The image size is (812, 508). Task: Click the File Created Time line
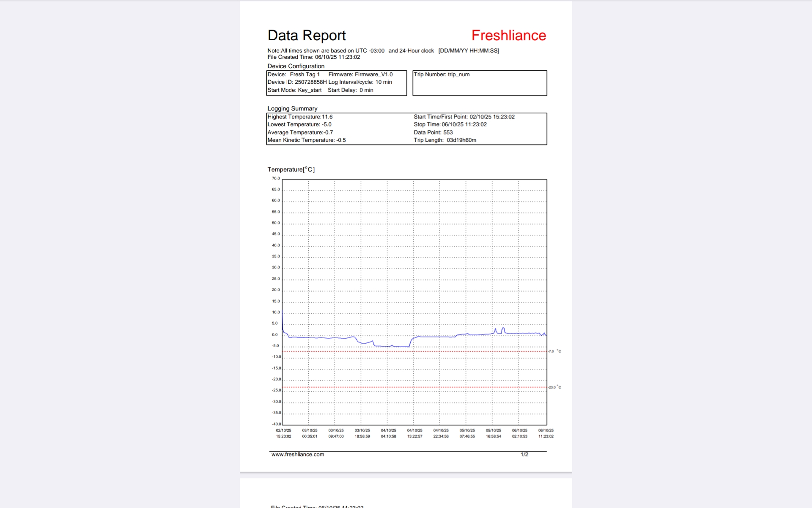point(313,57)
